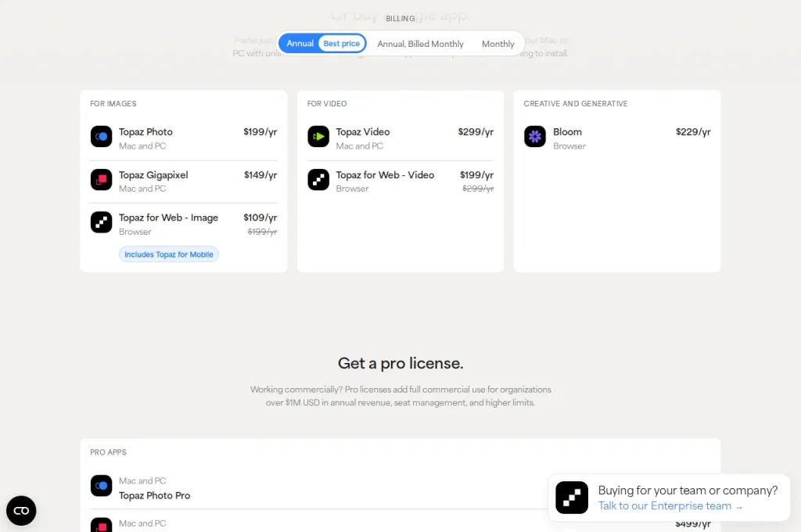Click the $199/yr Web Video price

[x=476, y=174]
